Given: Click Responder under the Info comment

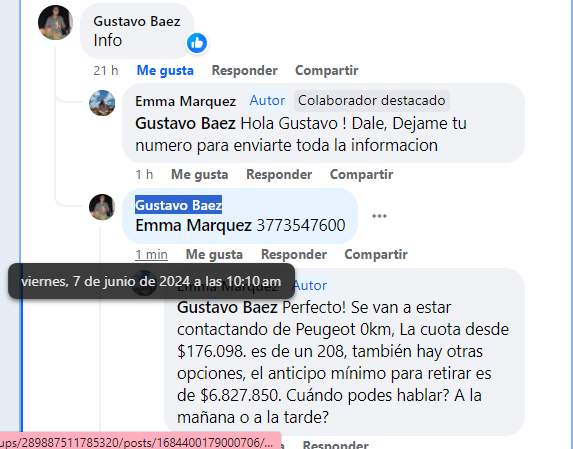Looking at the screenshot, I should click(244, 70).
